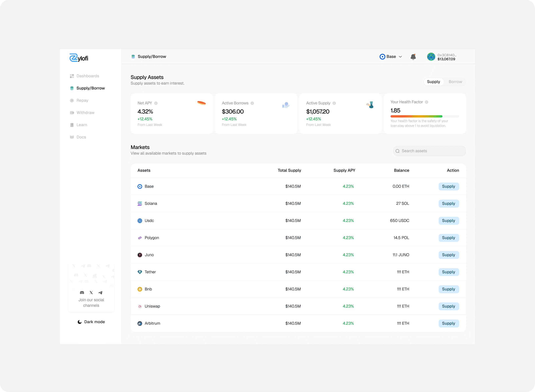Toggle Dark mode
Image resolution: width=535 pixels, height=392 pixels.
pos(91,322)
